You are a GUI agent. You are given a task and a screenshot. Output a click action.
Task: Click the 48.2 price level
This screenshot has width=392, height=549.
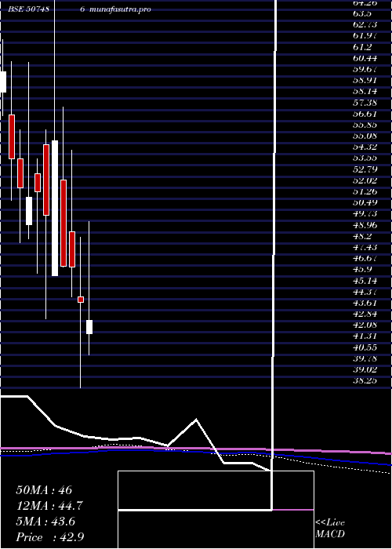pos(362,236)
